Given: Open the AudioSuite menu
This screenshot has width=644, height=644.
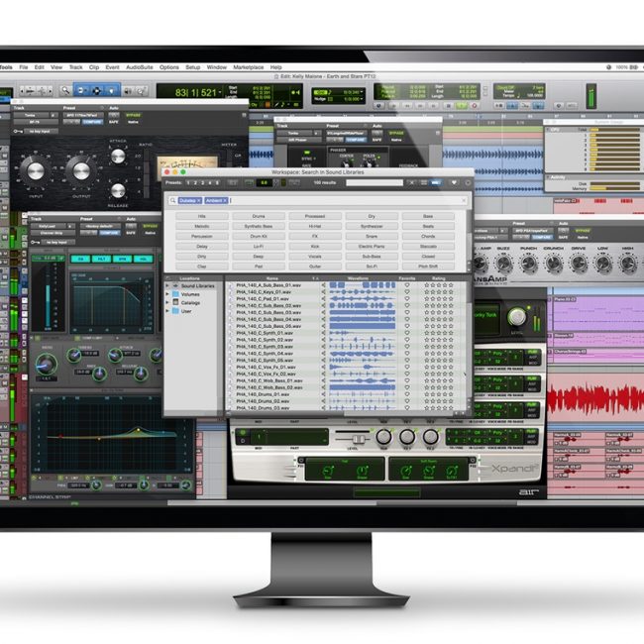Looking at the screenshot, I should pyautogui.click(x=140, y=67).
